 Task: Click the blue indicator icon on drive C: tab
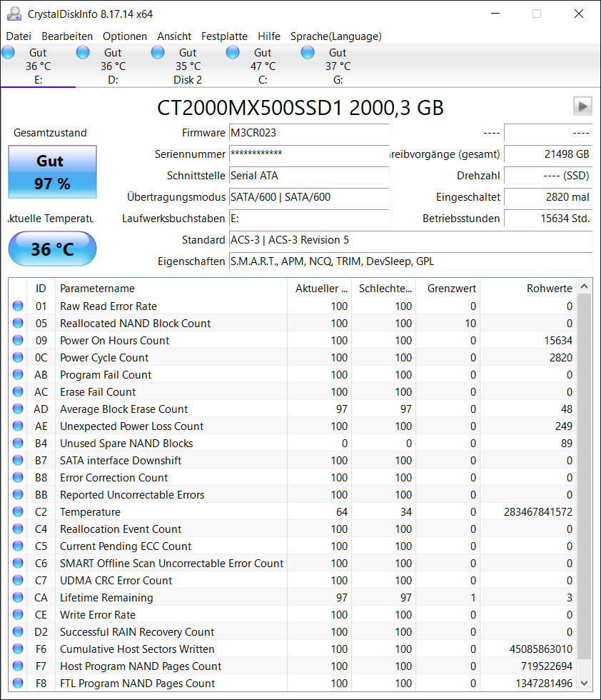(233, 51)
